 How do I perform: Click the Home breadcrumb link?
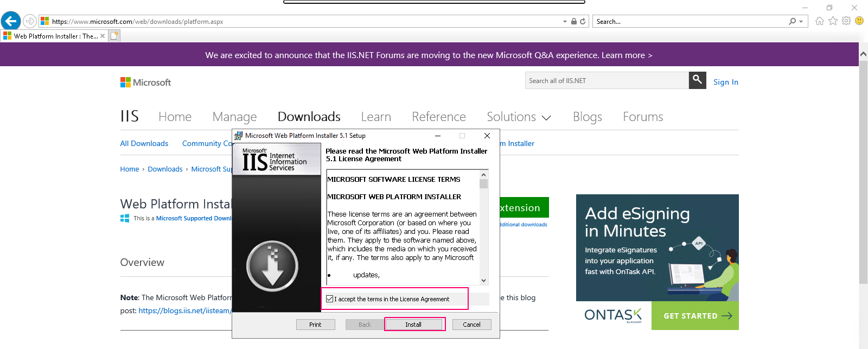point(130,169)
